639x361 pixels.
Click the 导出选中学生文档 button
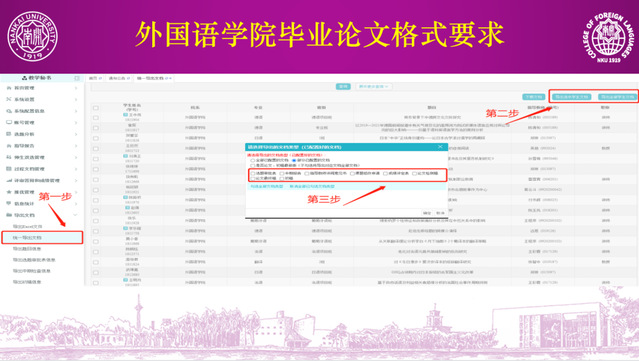pyautogui.click(x=572, y=97)
